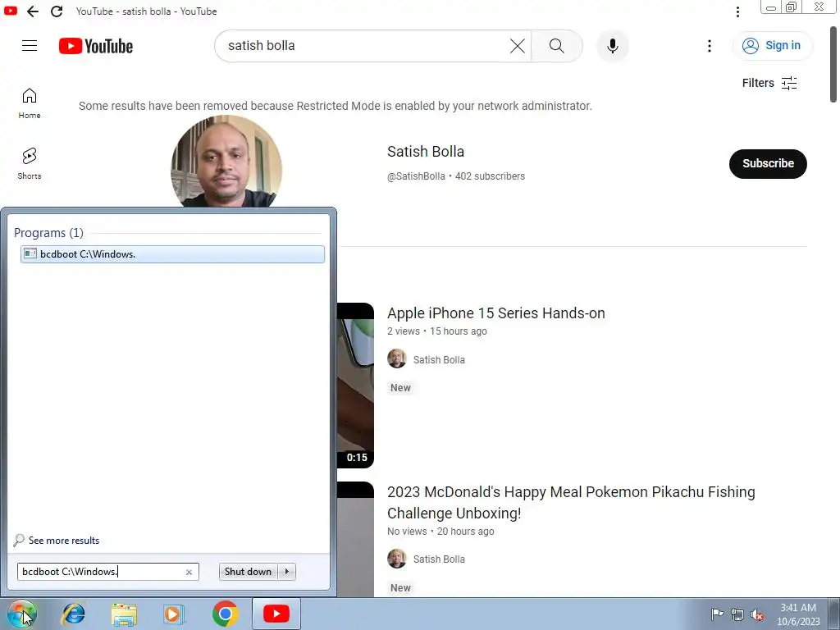Expand the Shut down options arrow
The width and height of the screenshot is (840, 630).
click(287, 572)
